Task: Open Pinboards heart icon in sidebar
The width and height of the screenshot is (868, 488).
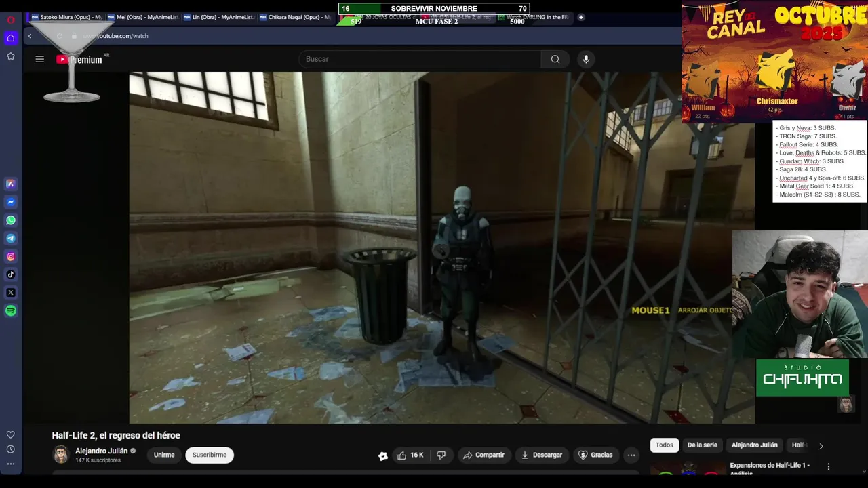Action: [x=11, y=435]
